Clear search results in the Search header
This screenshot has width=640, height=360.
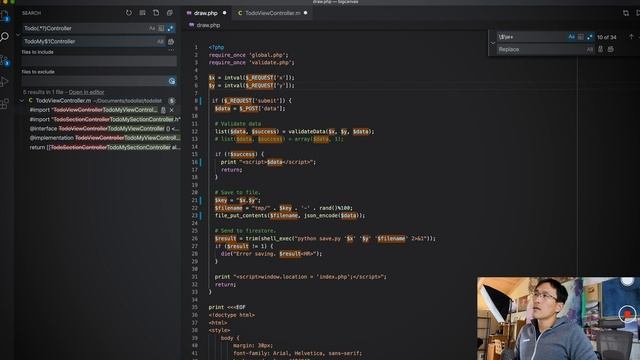(142, 13)
